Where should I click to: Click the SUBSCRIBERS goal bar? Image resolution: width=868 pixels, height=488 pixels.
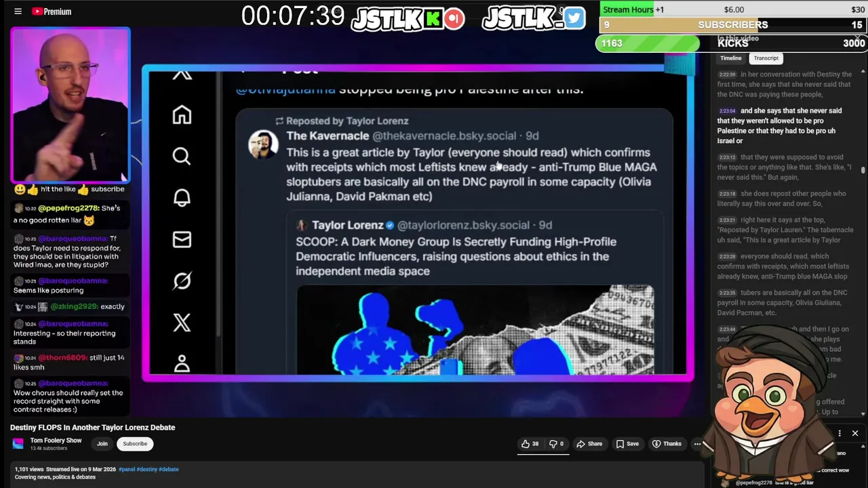pyautogui.click(x=732, y=25)
